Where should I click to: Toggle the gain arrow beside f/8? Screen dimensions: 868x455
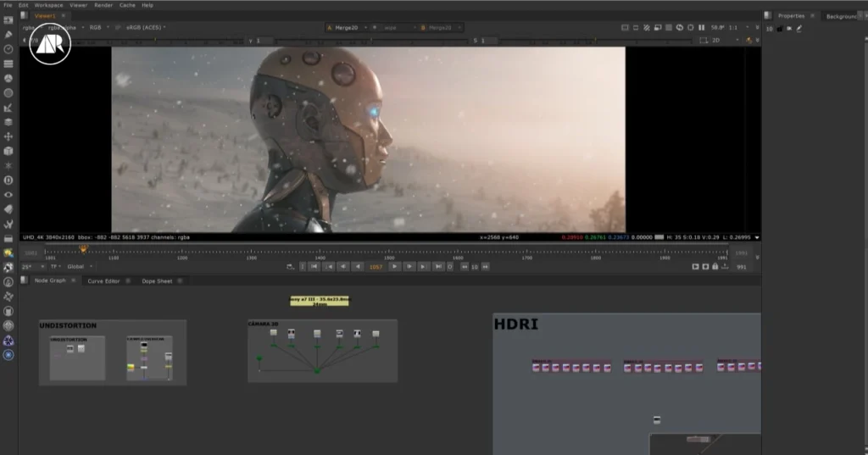pyautogui.click(x=24, y=41)
